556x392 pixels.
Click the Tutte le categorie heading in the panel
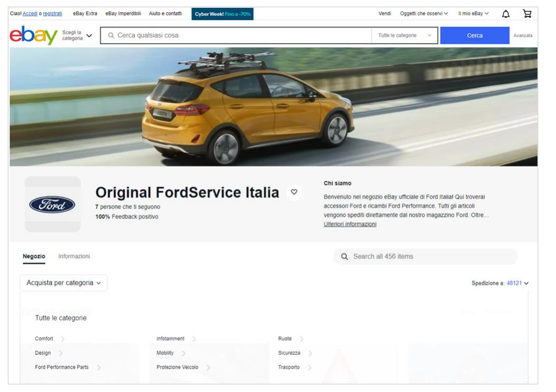click(61, 318)
